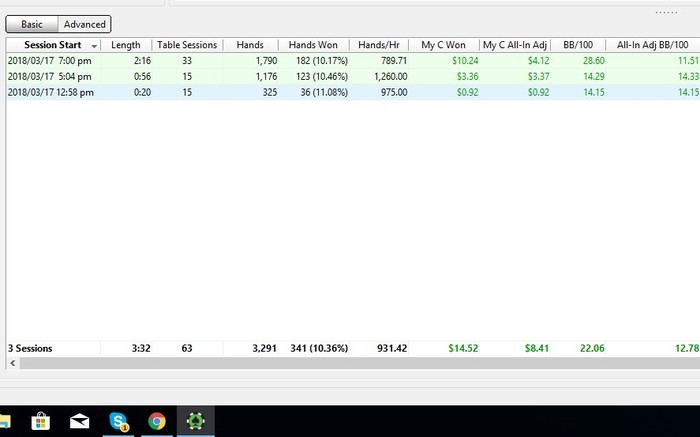Screen dimensions: 700x437
Task: Click the 1,790 hands cell
Action: (267, 61)
